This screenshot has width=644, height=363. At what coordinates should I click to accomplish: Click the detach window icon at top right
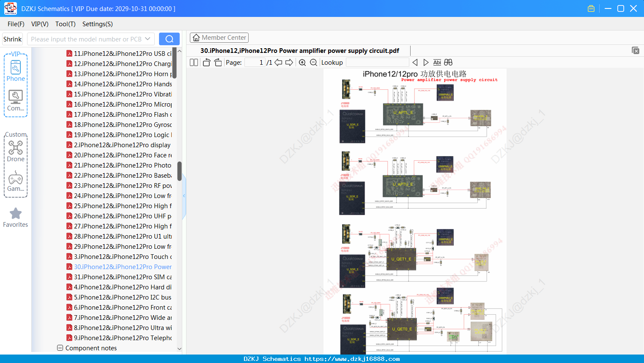point(636,50)
